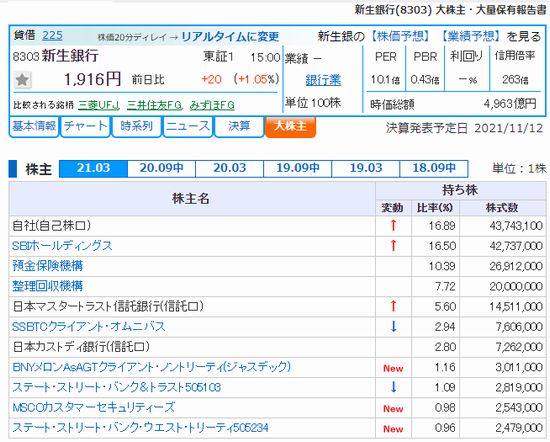Click the blue down arrow for 505103 row
550x442 pixels.
coord(393,387)
